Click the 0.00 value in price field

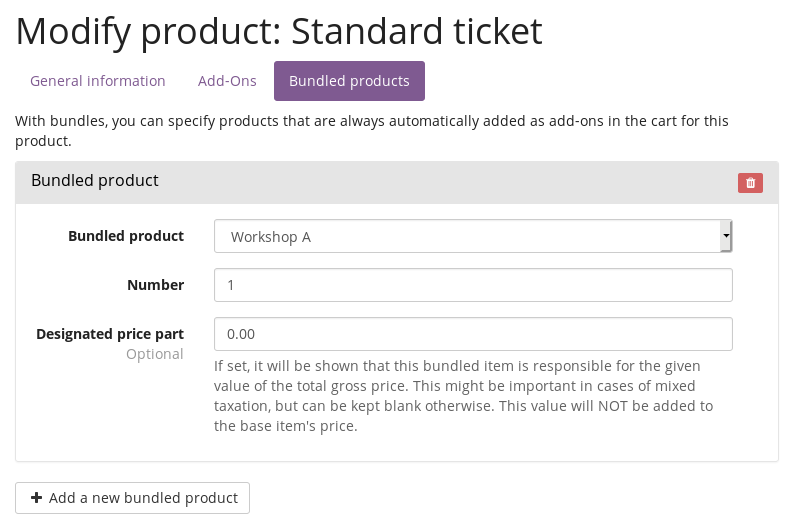(x=241, y=334)
